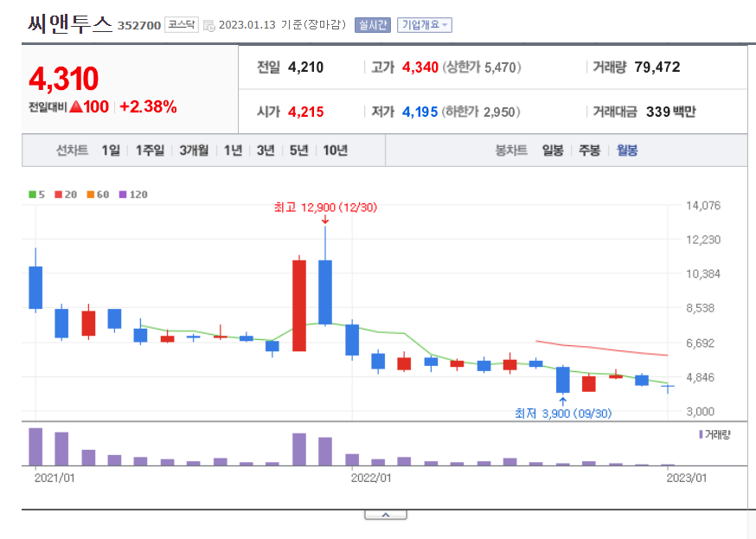756x539 pixels.
Task: Click the tallest volume bar at 2021/01
Action: click(x=35, y=446)
